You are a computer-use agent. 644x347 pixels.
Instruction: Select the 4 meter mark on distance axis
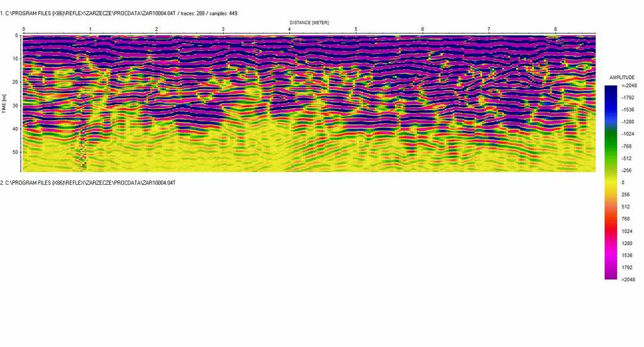coord(289,30)
